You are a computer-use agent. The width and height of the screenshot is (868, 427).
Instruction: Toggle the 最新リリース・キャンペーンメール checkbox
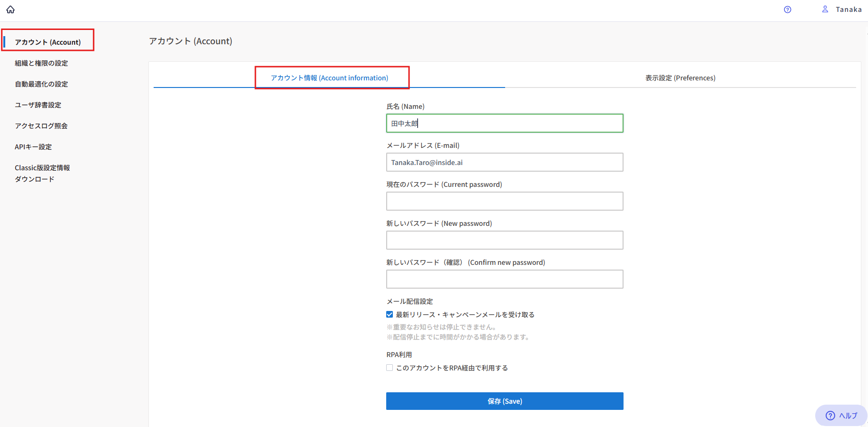click(390, 314)
